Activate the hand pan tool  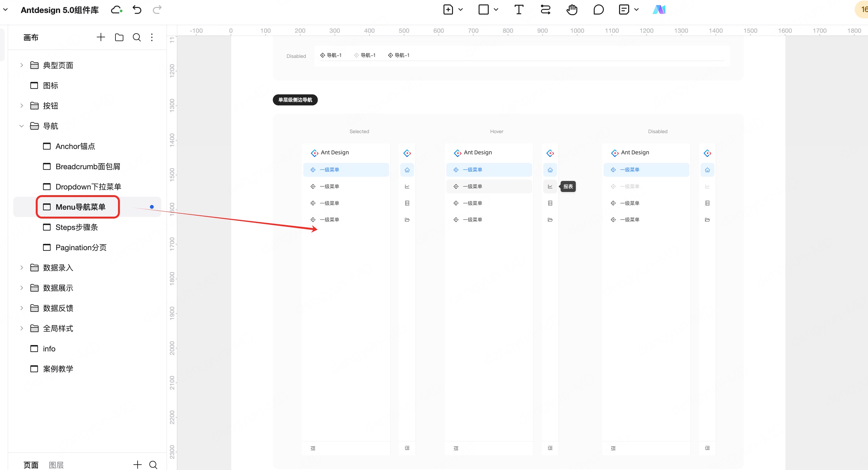coord(572,9)
